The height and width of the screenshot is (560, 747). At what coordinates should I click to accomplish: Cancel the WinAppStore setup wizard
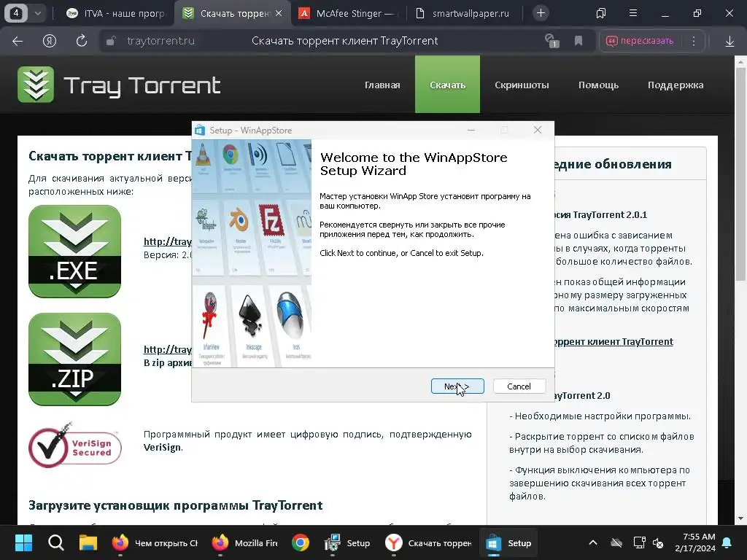[519, 386]
